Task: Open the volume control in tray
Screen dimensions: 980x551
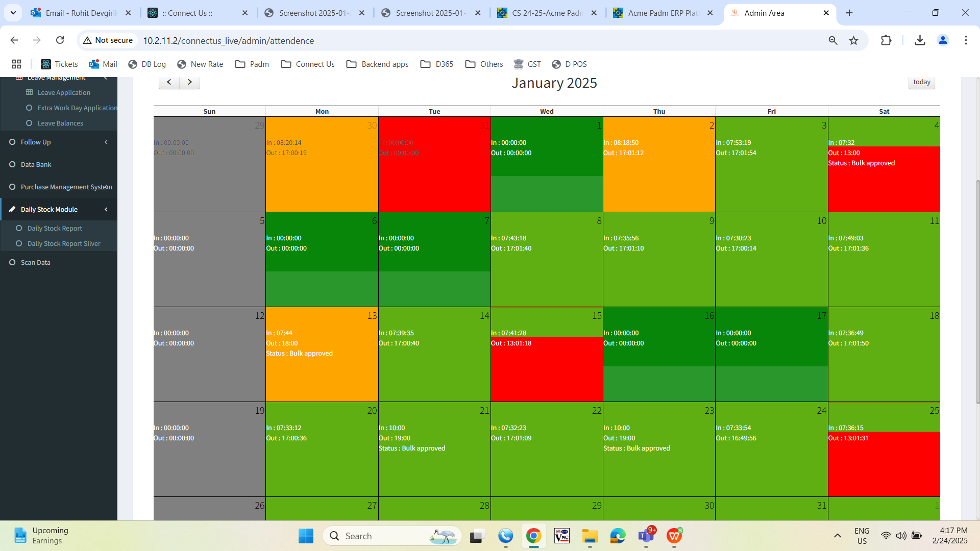Action: point(901,536)
